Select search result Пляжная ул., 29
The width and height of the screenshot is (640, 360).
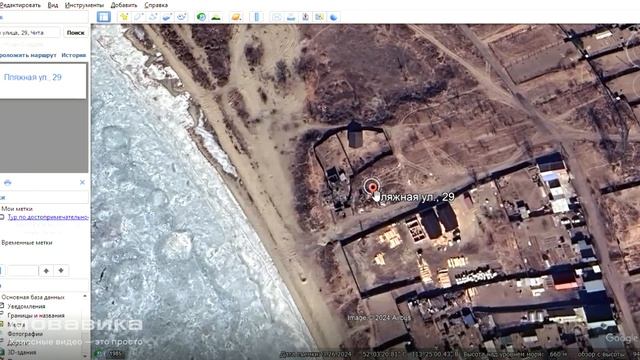point(33,77)
